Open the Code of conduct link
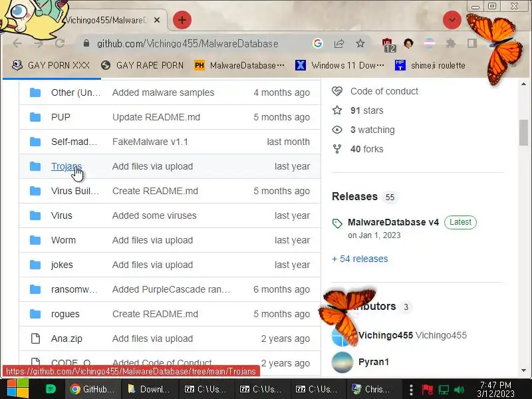This screenshot has width=532, height=399. click(x=384, y=91)
